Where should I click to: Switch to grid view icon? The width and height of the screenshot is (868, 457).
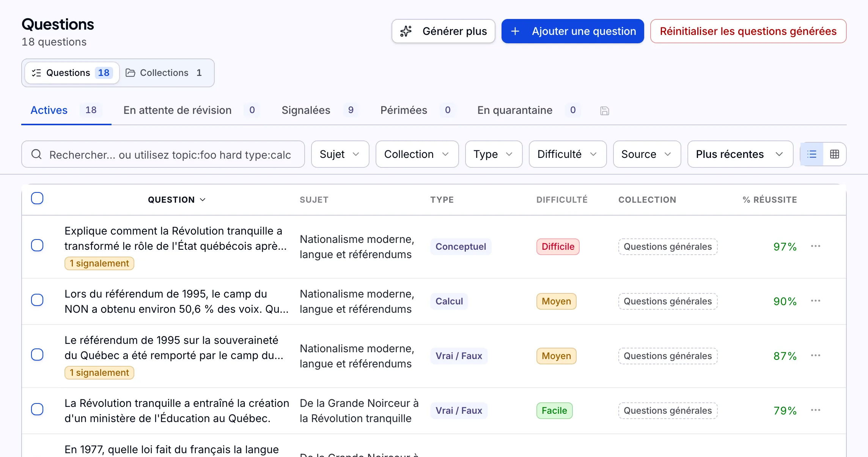(x=835, y=154)
